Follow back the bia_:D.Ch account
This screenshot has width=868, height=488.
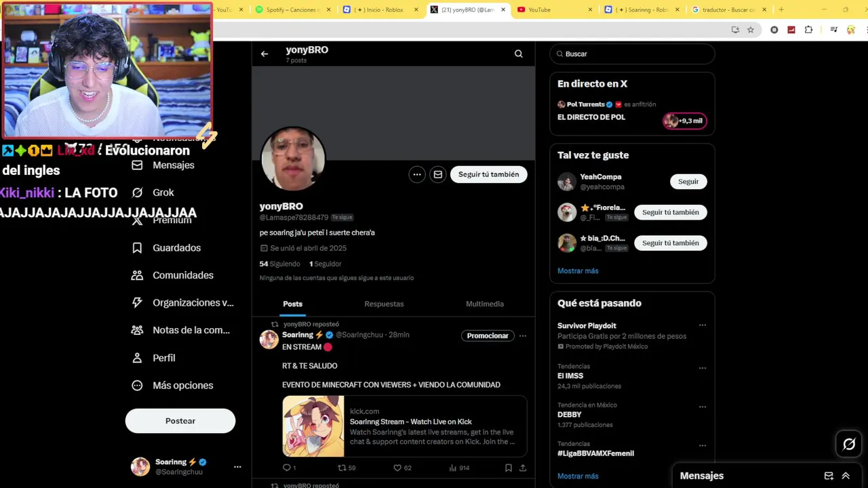click(670, 243)
